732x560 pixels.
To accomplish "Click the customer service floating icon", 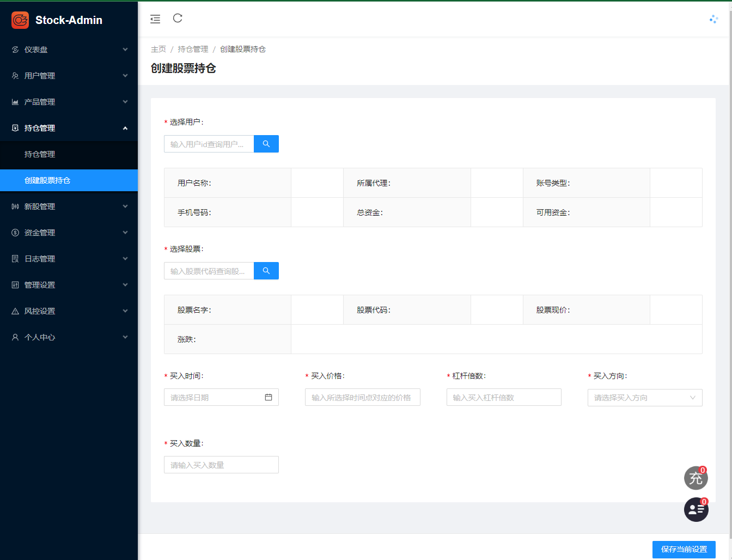I will click(696, 509).
